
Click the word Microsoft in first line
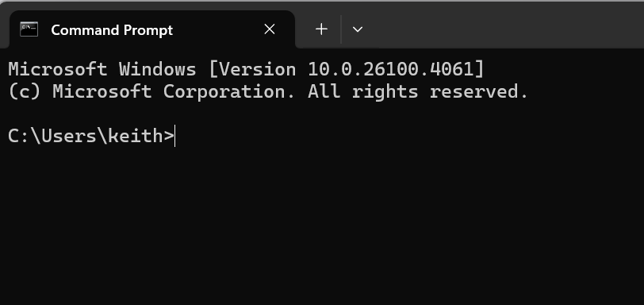click(x=57, y=69)
